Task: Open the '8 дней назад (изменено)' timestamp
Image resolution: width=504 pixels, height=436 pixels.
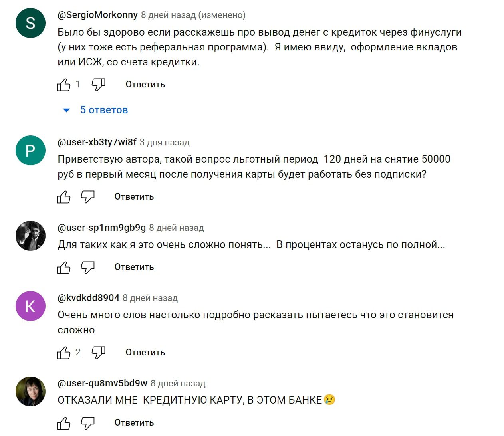Action: (193, 15)
